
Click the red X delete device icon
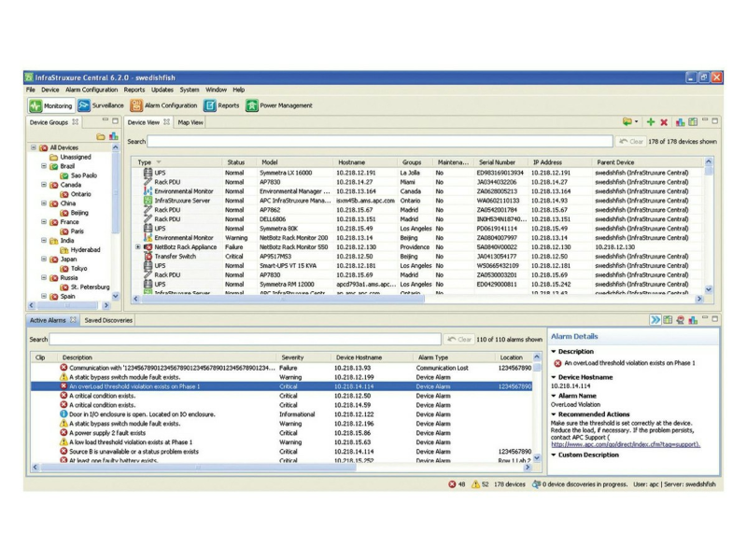point(664,122)
